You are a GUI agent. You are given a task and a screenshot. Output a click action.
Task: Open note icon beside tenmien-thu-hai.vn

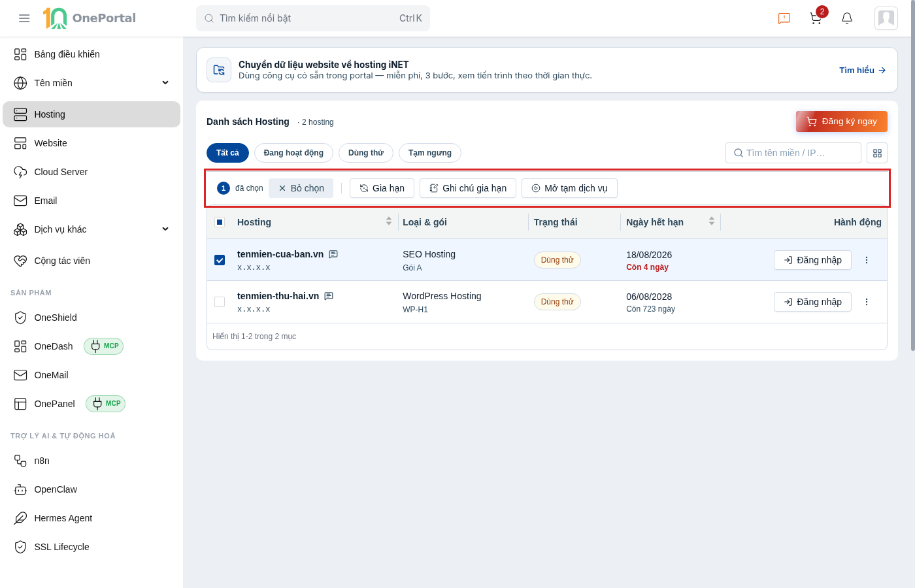click(x=329, y=296)
